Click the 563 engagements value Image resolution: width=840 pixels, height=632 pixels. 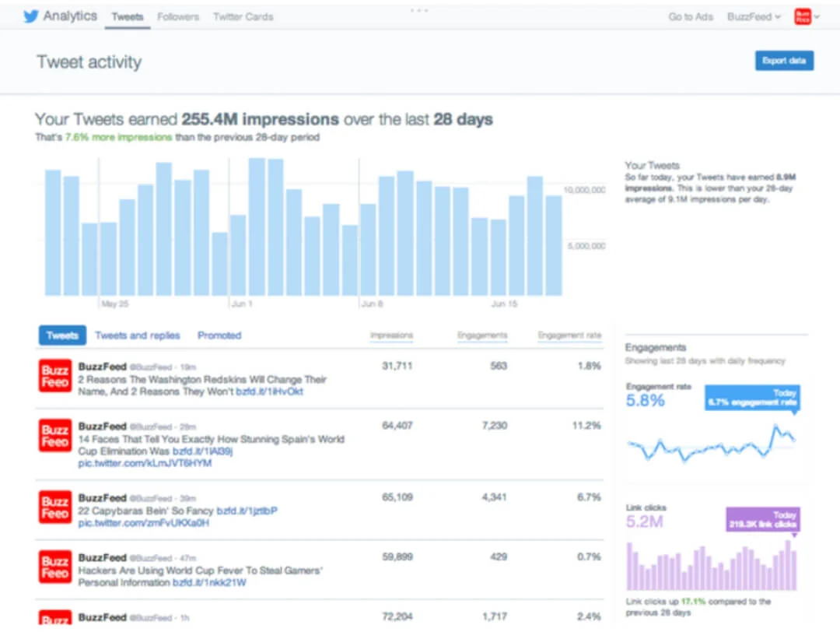(x=499, y=366)
